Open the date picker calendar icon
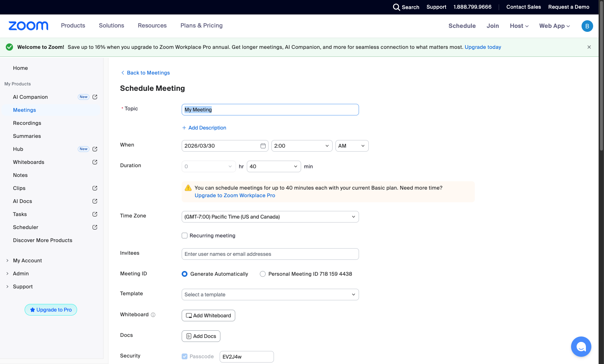604x364 pixels. pyautogui.click(x=263, y=146)
